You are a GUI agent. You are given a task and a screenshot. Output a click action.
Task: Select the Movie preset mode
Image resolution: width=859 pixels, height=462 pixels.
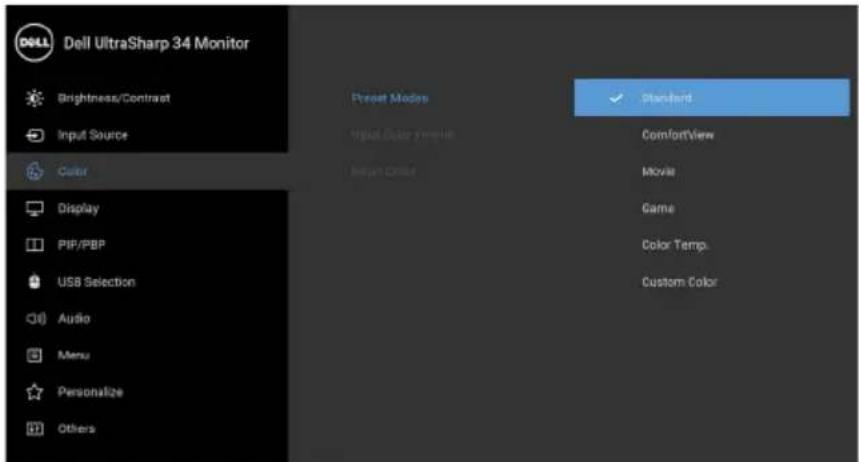658,172
